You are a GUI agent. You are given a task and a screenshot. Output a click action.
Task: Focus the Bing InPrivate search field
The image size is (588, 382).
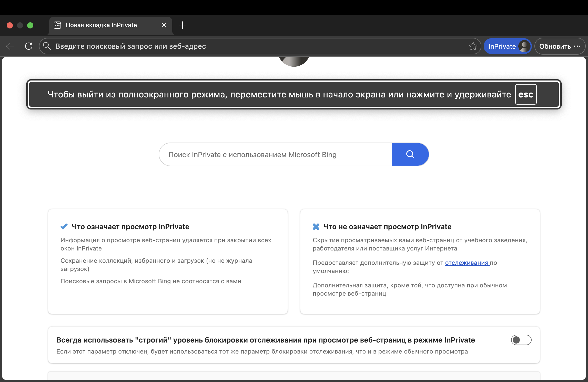[x=276, y=155]
